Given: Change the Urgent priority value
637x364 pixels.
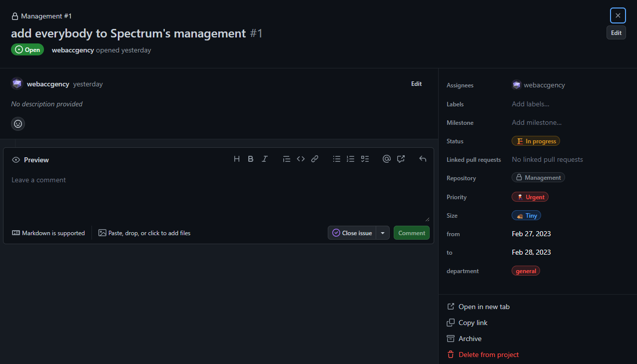Looking at the screenshot, I should coord(530,197).
